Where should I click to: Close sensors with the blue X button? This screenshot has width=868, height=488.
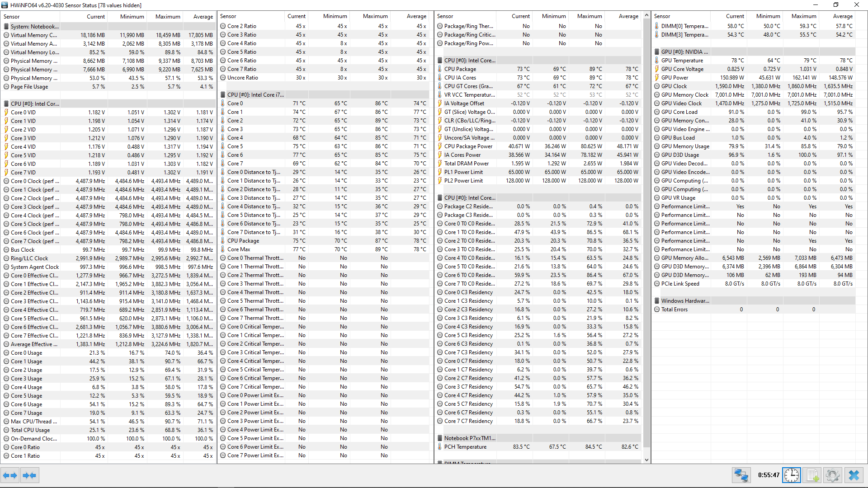[854, 475]
